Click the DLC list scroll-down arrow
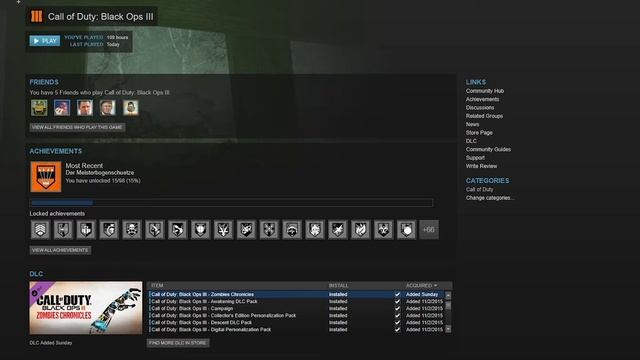Screen dimensions: 640x360 tap(448, 329)
